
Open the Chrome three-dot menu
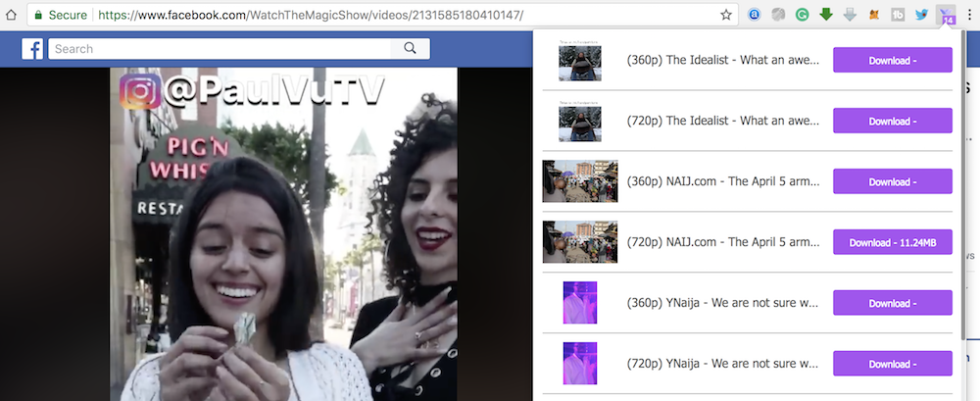pos(969,15)
